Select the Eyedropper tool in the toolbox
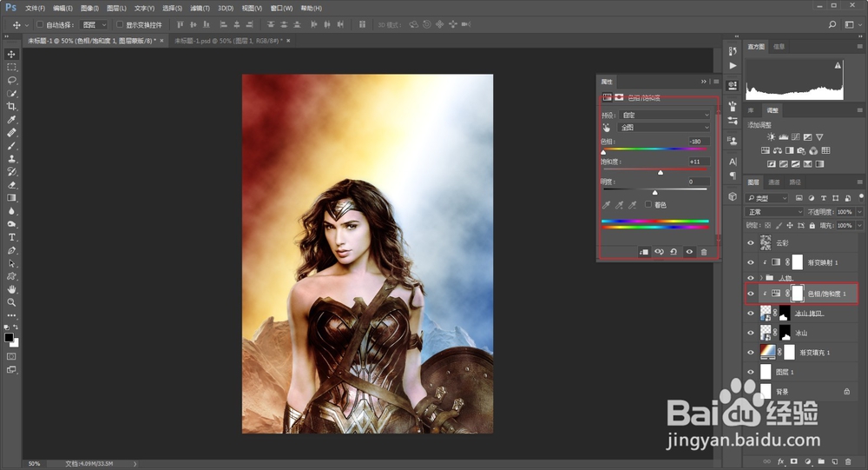Image resolution: width=868 pixels, height=470 pixels. pos(11,120)
